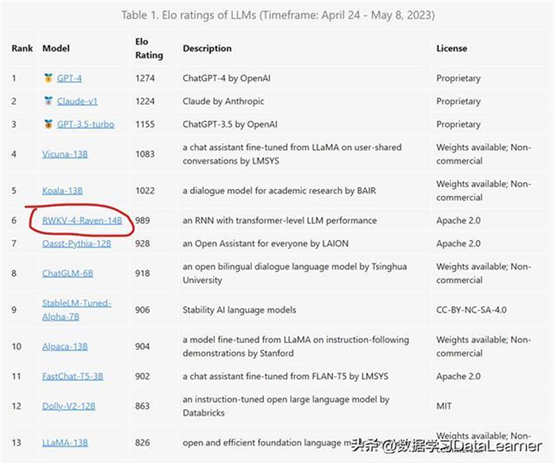Follow the Dolly-V2-12B link
This screenshot has height=464, width=555.
pos(69,406)
